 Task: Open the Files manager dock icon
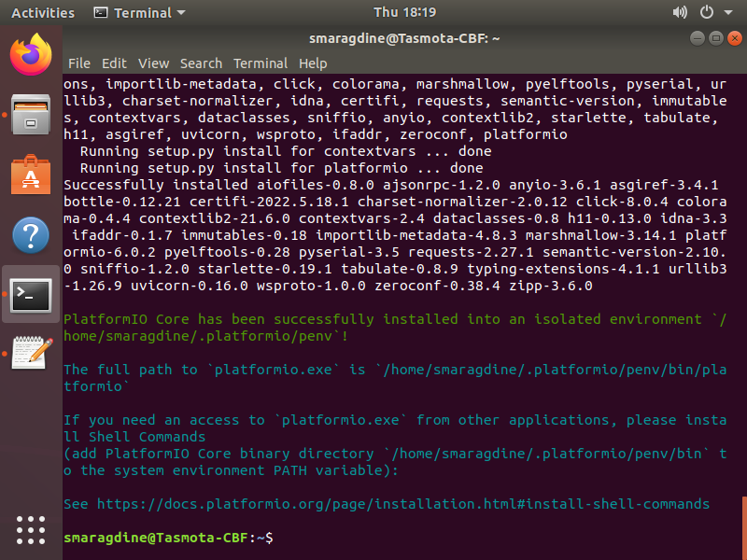click(31, 115)
